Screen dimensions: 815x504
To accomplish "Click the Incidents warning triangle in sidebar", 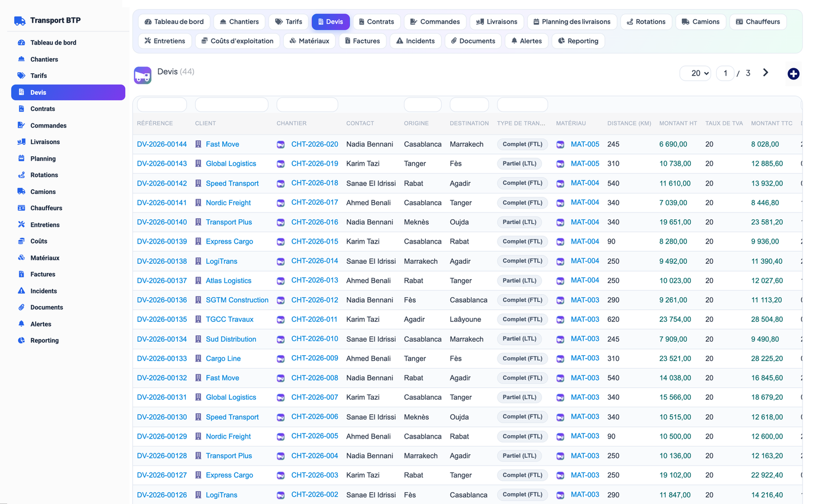I will pos(21,291).
